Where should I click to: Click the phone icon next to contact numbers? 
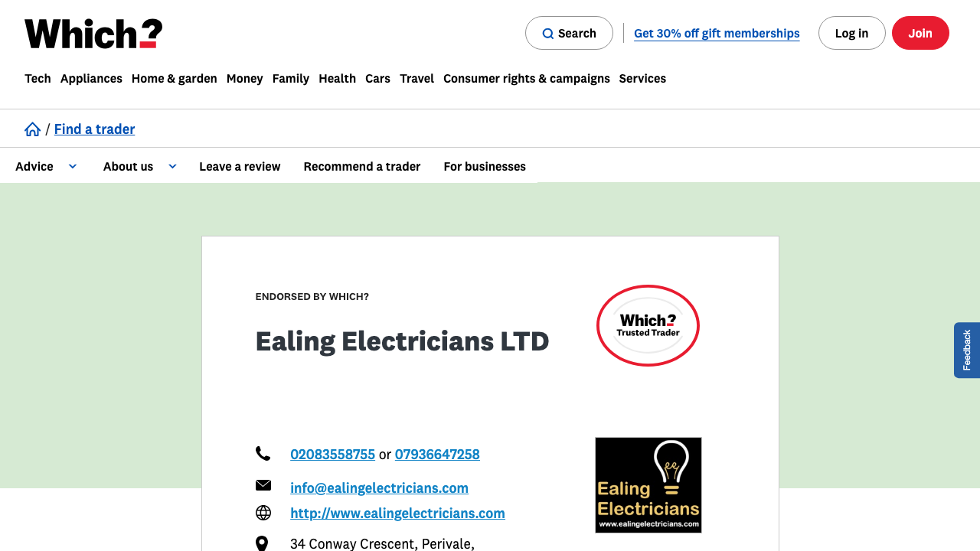coord(263,453)
